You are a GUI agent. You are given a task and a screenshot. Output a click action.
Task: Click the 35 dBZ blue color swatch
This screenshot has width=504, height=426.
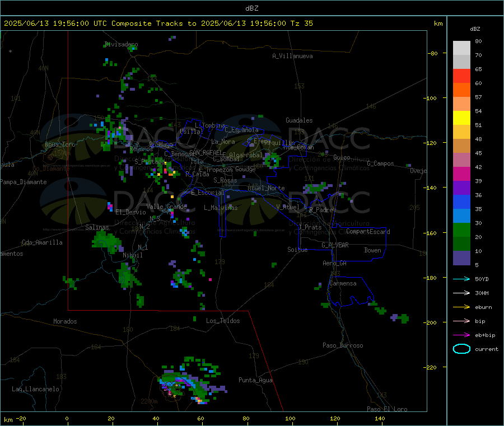pyautogui.click(x=461, y=216)
